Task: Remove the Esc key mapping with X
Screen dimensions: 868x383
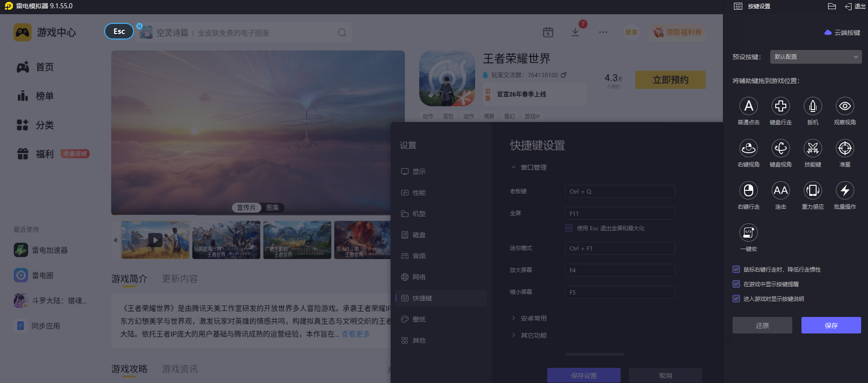Action: click(x=140, y=26)
